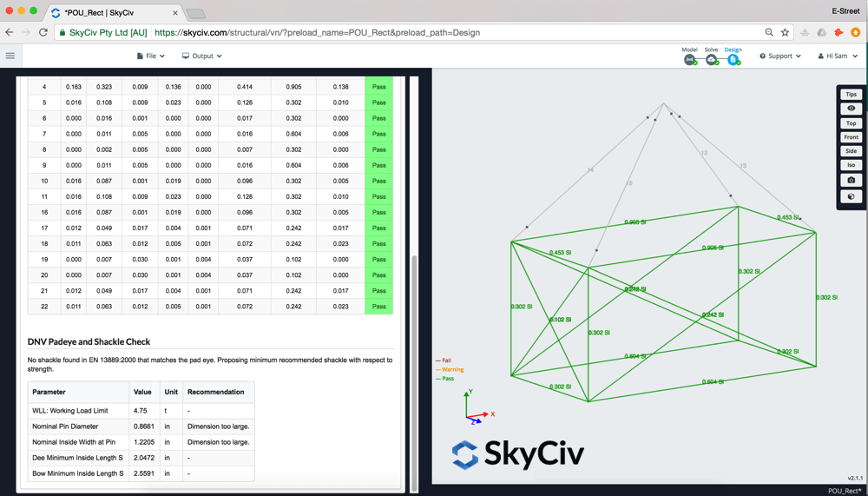Toggle visibility settings with the eye button

point(851,109)
